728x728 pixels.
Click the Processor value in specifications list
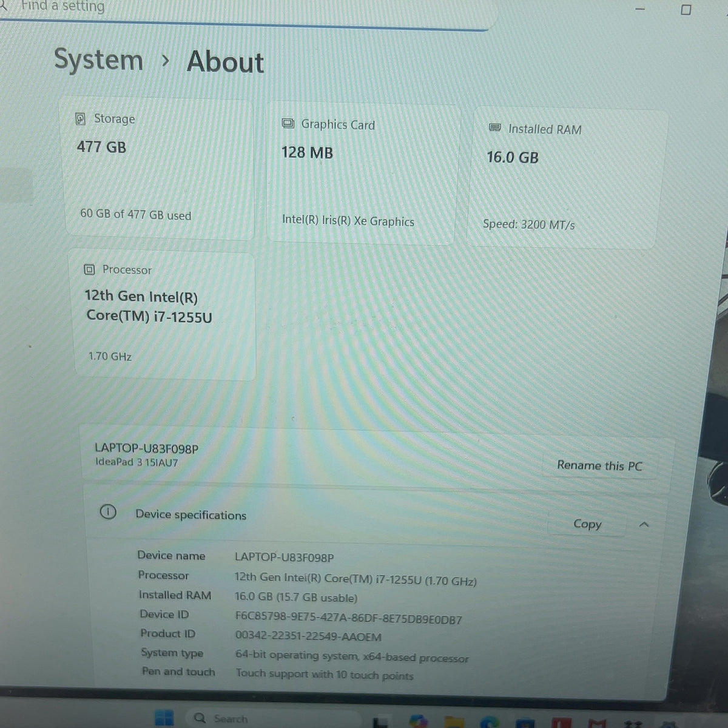(356, 579)
